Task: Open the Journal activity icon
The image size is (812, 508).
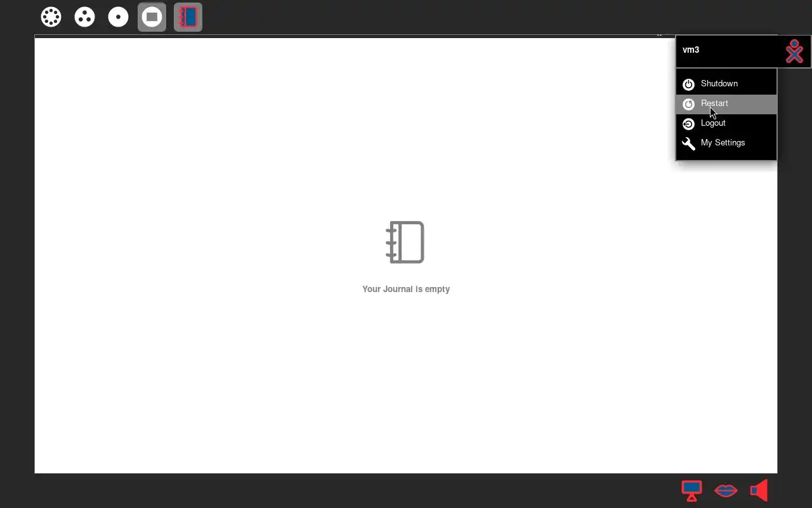Action: tap(188, 17)
